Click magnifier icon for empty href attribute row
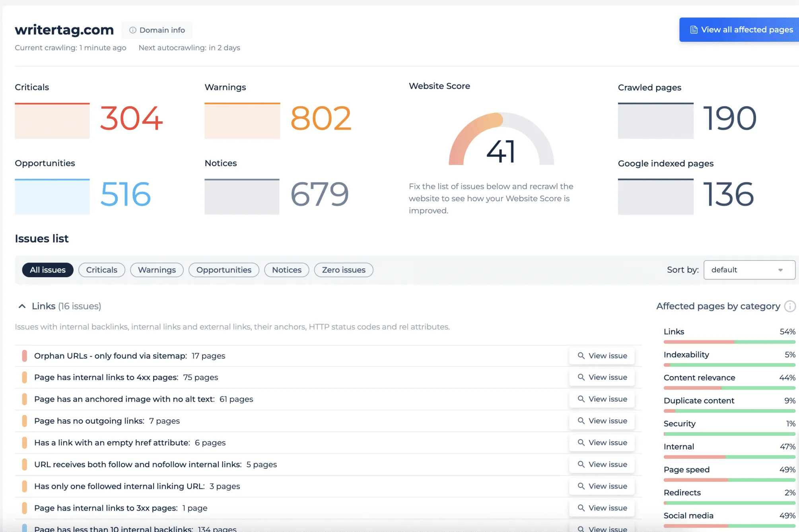Viewport: 799px width, 532px height. [x=581, y=443]
